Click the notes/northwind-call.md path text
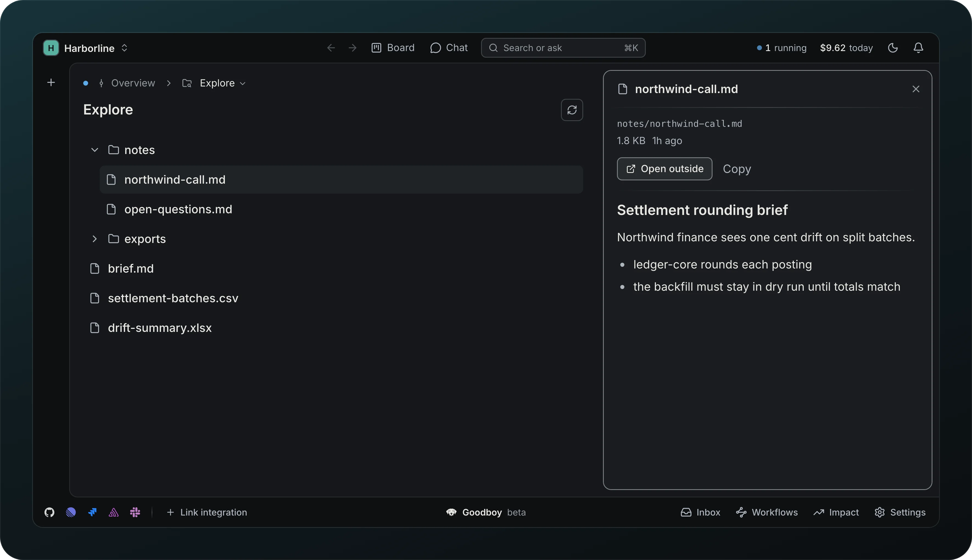This screenshot has height=560, width=972. click(679, 124)
